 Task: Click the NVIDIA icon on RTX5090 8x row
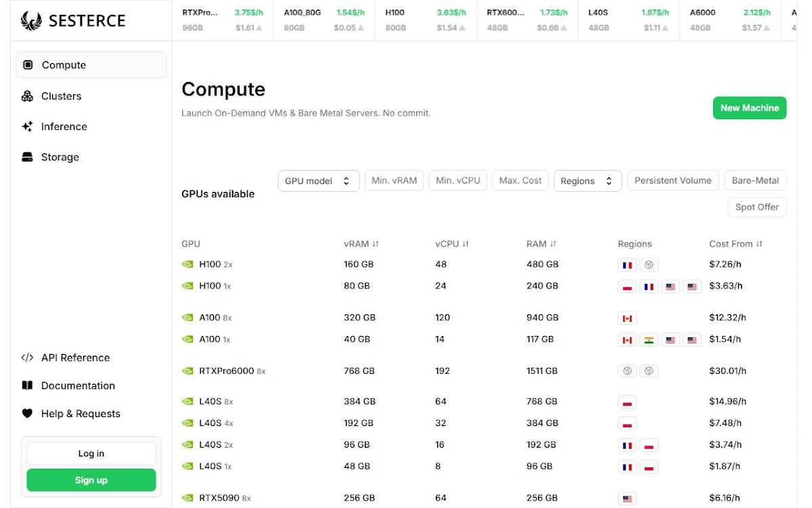(x=187, y=499)
